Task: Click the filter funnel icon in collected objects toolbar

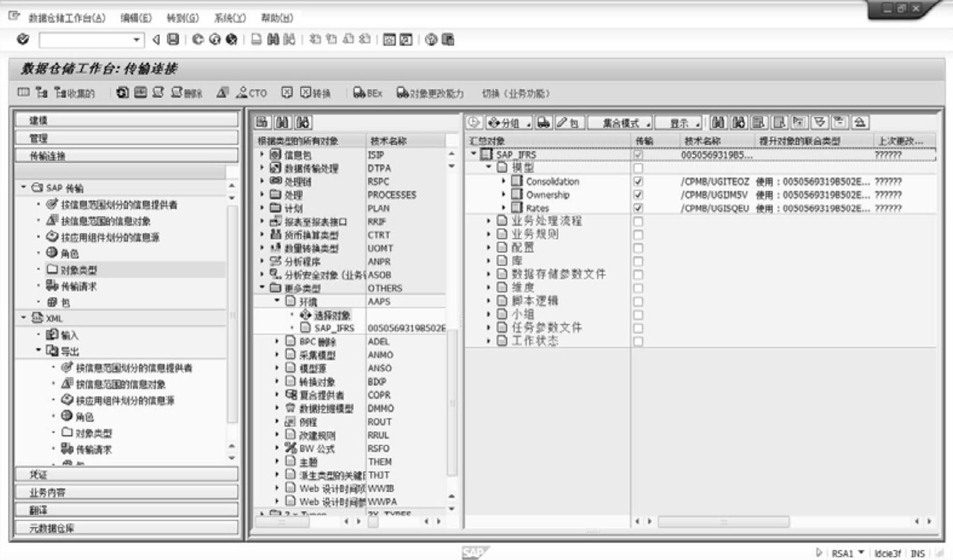Action: [x=820, y=122]
